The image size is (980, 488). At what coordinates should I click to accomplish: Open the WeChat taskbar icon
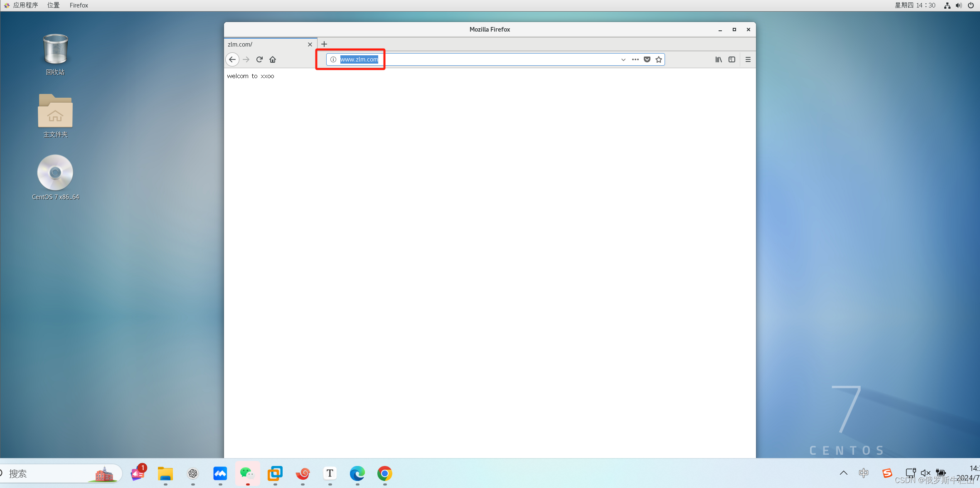(247, 473)
